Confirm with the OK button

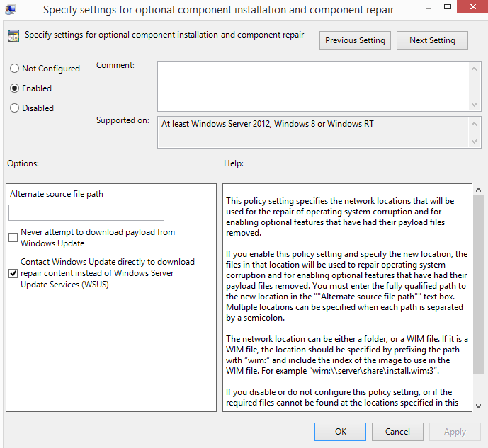(x=340, y=432)
